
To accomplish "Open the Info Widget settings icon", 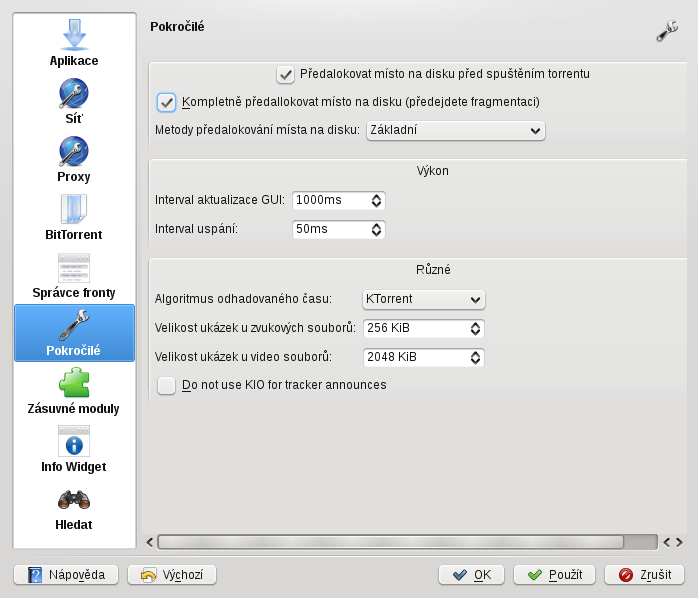I will (x=74, y=441).
